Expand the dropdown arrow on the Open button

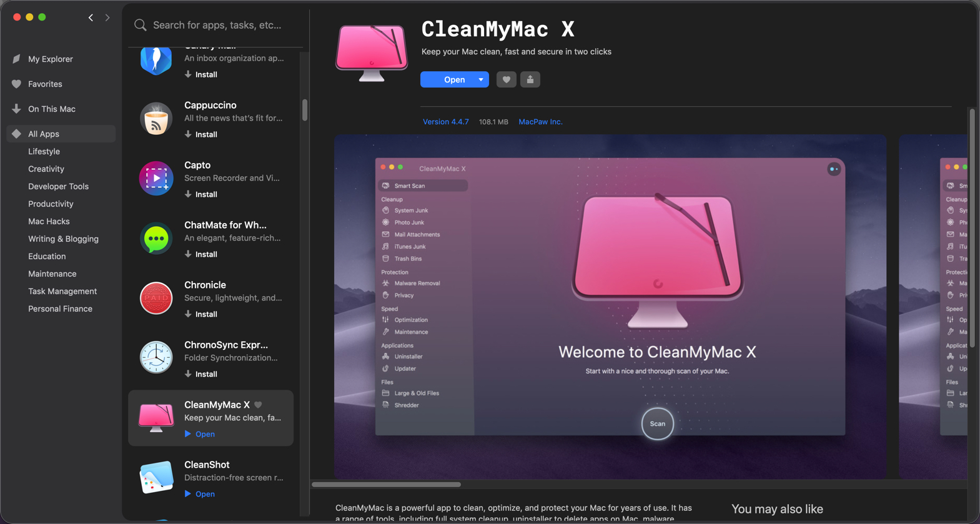(481, 79)
